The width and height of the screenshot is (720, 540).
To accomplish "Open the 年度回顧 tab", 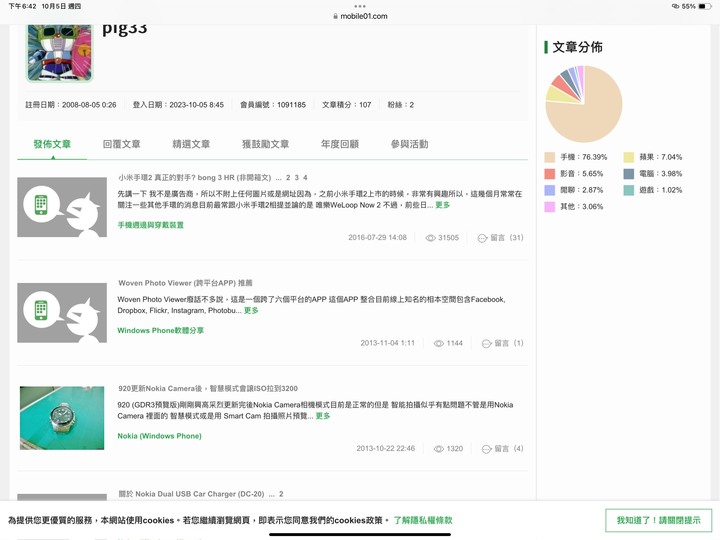I will [x=340, y=144].
